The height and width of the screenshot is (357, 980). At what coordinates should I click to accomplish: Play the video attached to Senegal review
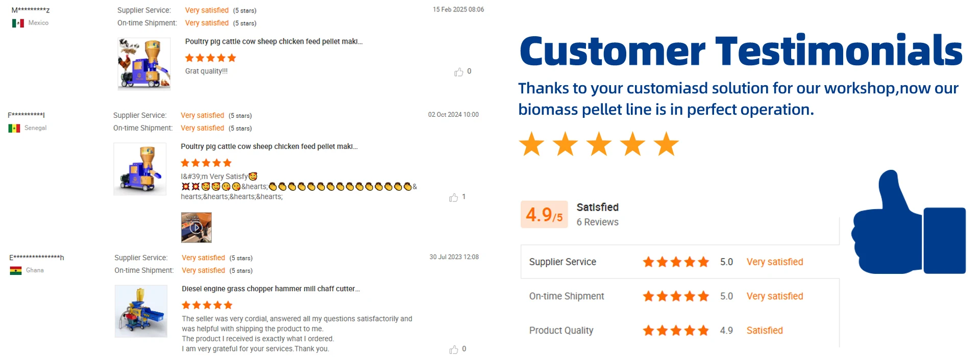[197, 227]
